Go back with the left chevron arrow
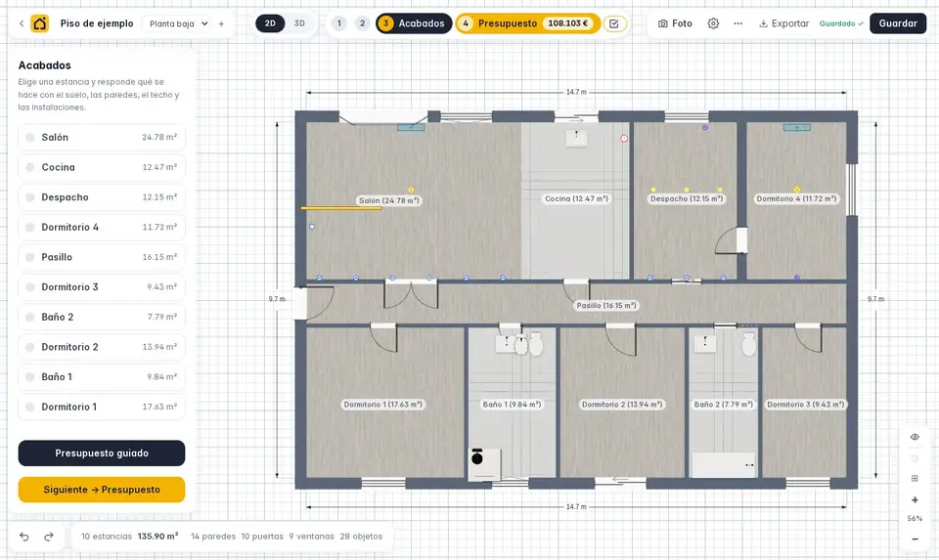Viewport: 939px width, 560px height. [x=22, y=23]
